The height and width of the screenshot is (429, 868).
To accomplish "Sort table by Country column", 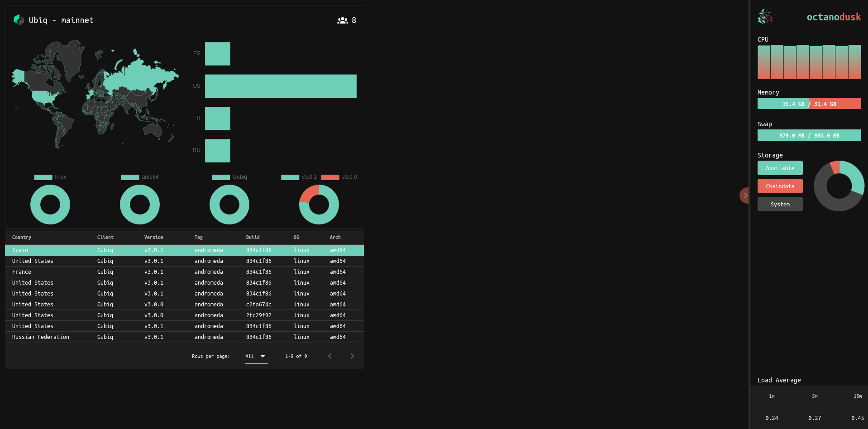I will click(x=22, y=237).
